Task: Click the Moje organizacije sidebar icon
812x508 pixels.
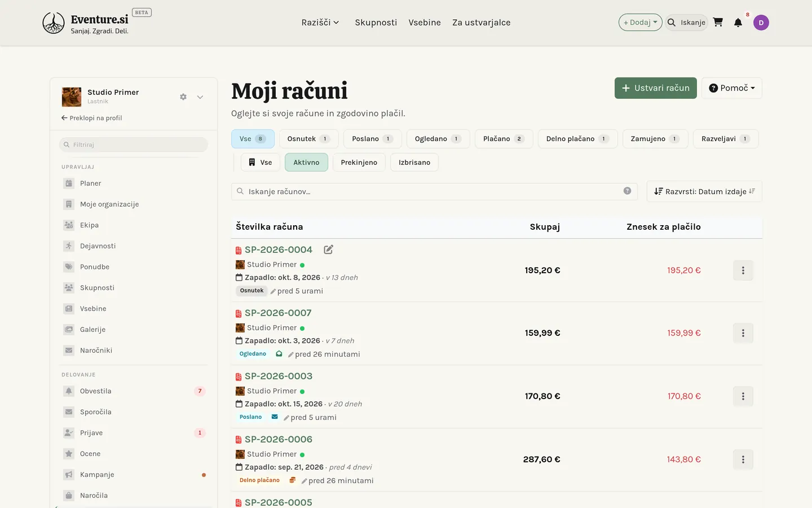Action: point(69,204)
